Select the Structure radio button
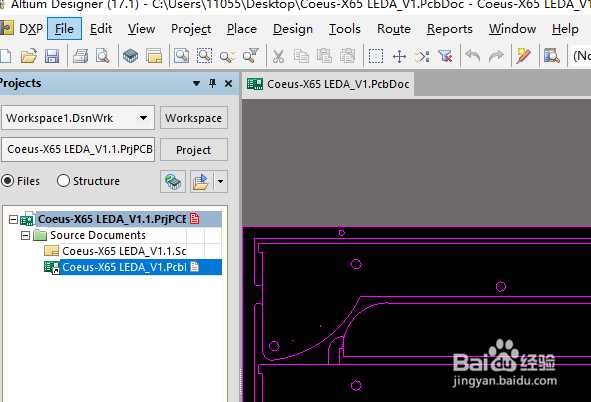Screen dimensions: 591x402 click(x=63, y=181)
